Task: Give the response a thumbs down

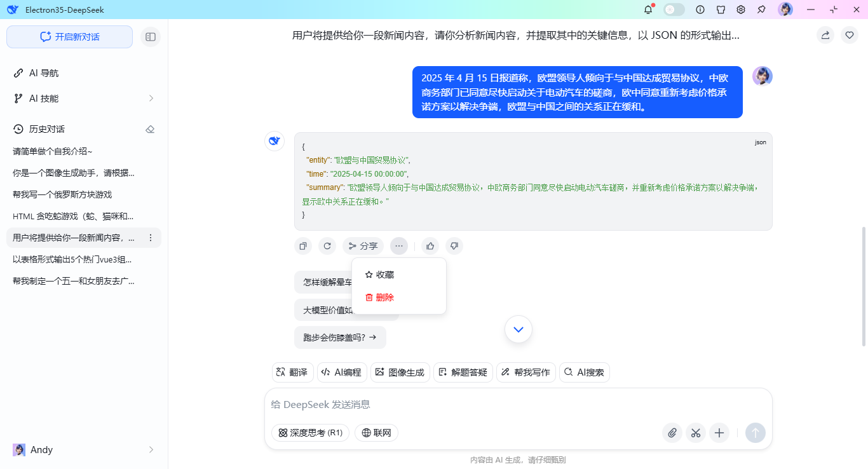Action: [454, 246]
